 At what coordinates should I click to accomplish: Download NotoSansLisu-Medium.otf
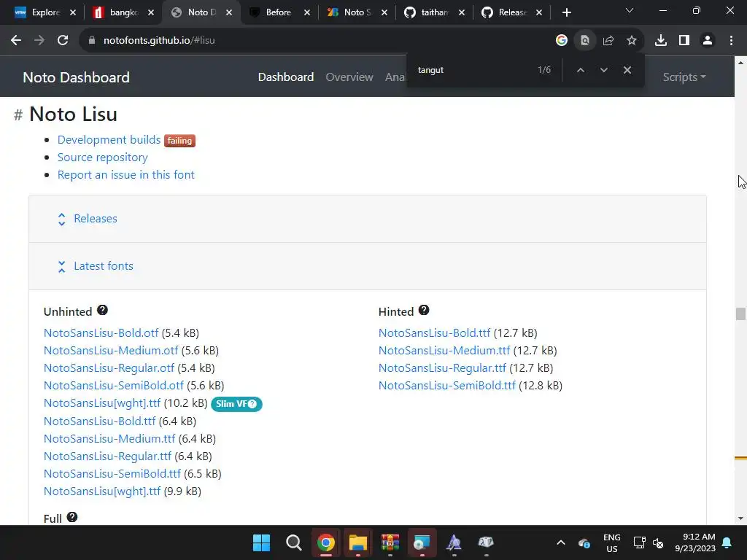tap(111, 351)
